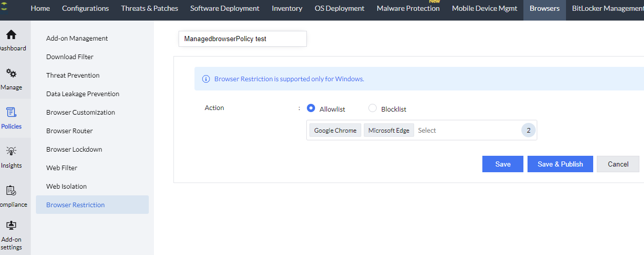Open the Insights lightbulb icon
This screenshot has height=255, width=644.
(x=11, y=151)
